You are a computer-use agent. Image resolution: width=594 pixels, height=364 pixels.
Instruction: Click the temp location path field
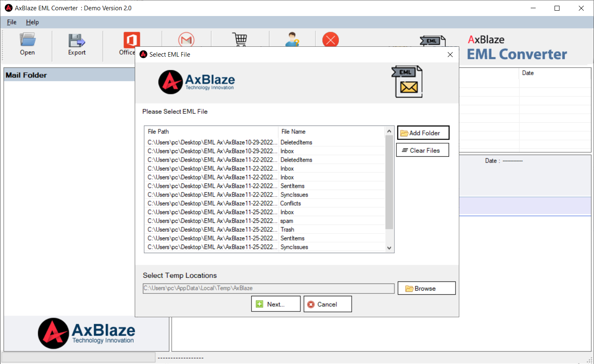coord(268,288)
